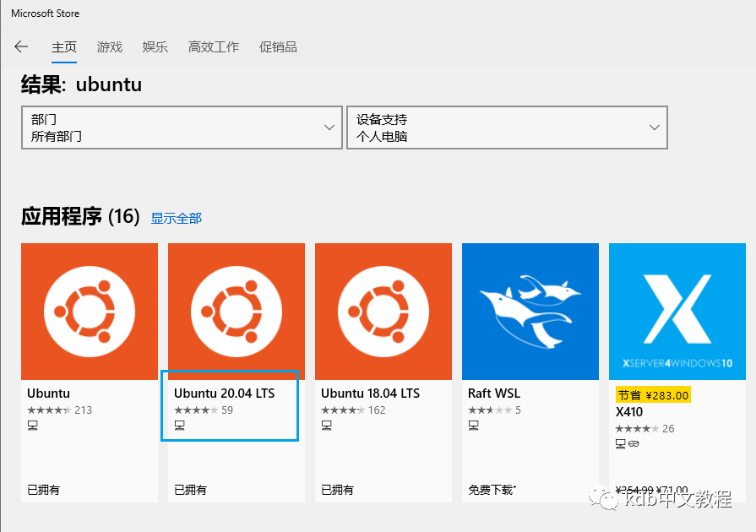This screenshot has width=756, height=532.
Task: Click 已拥有 under Ubuntu 20.04 LTS
Action: [x=190, y=490]
